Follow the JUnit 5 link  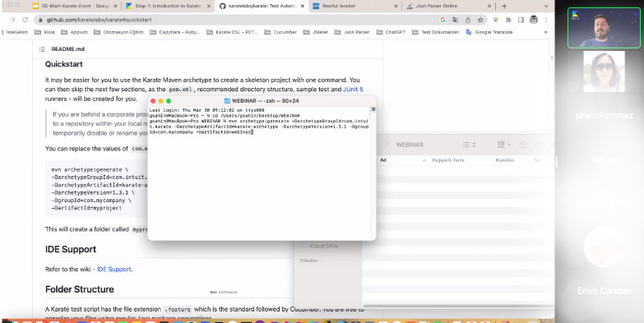point(353,89)
